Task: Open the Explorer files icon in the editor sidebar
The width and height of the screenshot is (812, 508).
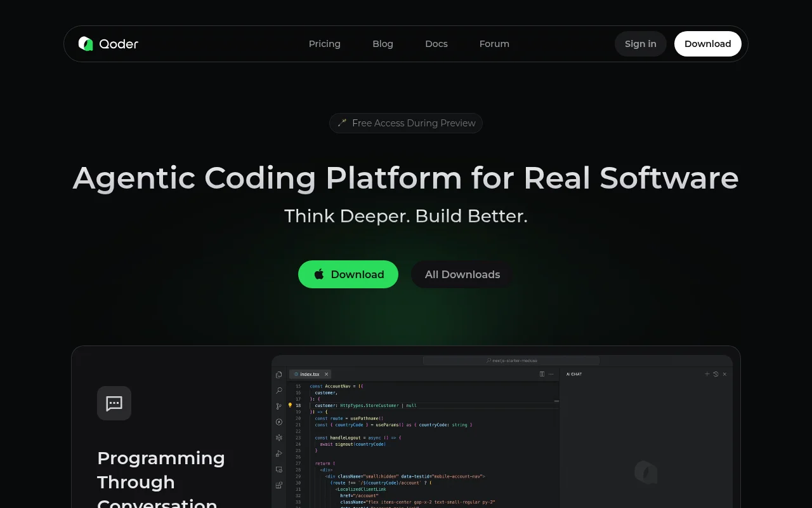Action: [x=278, y=375]
